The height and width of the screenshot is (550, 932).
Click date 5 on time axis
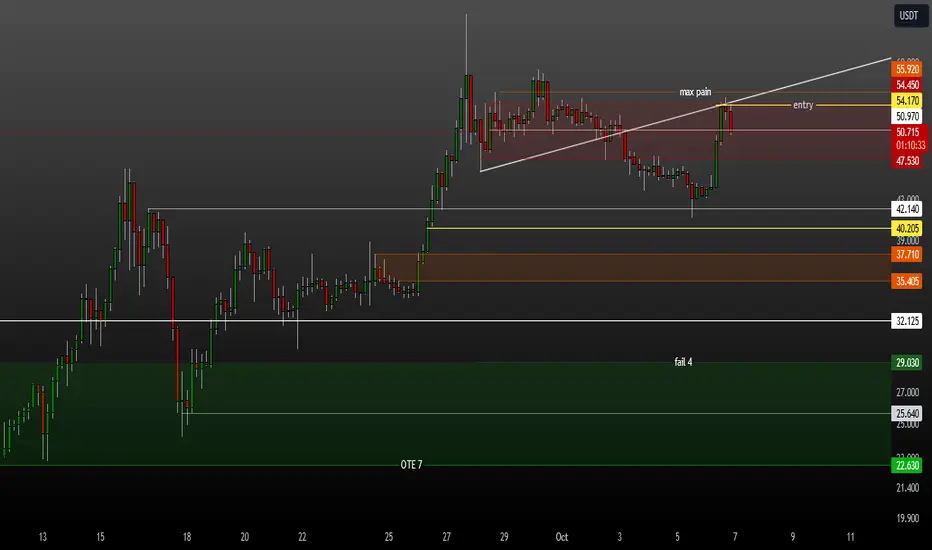tap(677, 537)
